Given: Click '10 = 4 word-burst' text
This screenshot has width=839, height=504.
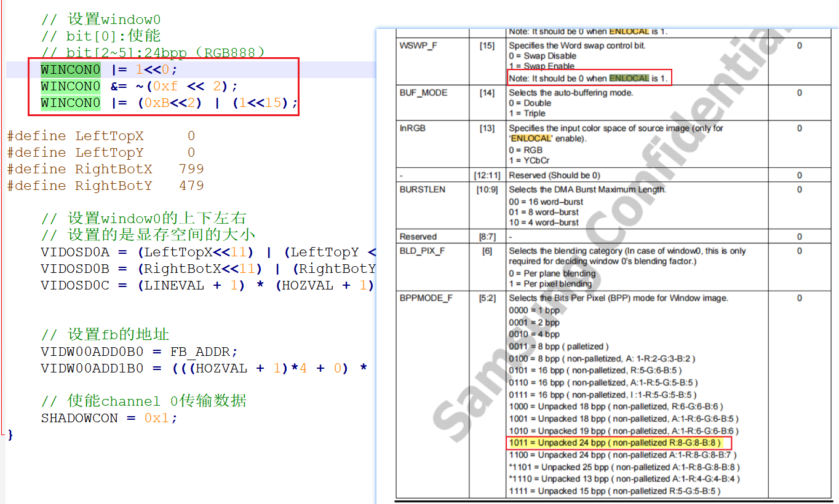Looking at the screenshot, I should [544, 222].
